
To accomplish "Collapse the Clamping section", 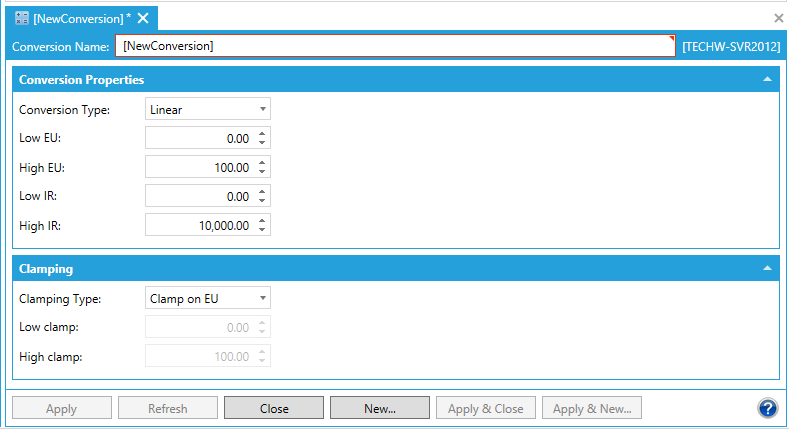I will pos(767,269).
